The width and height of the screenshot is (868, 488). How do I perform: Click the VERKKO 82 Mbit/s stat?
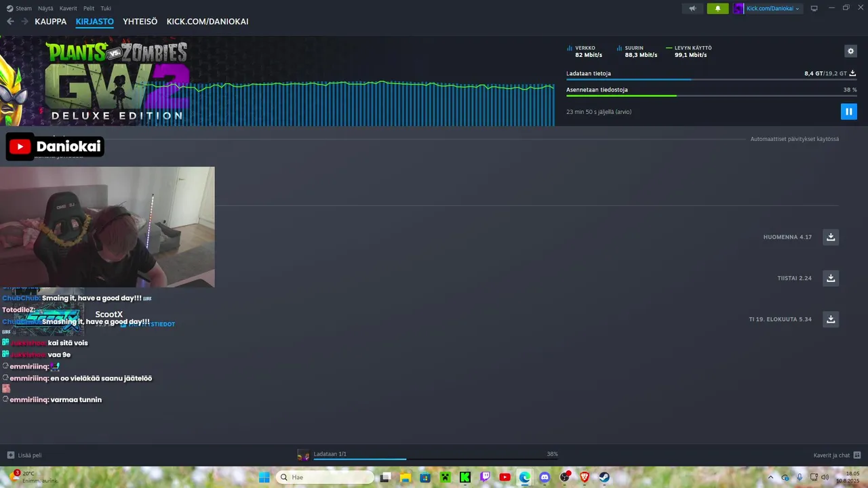coord(585,52)
